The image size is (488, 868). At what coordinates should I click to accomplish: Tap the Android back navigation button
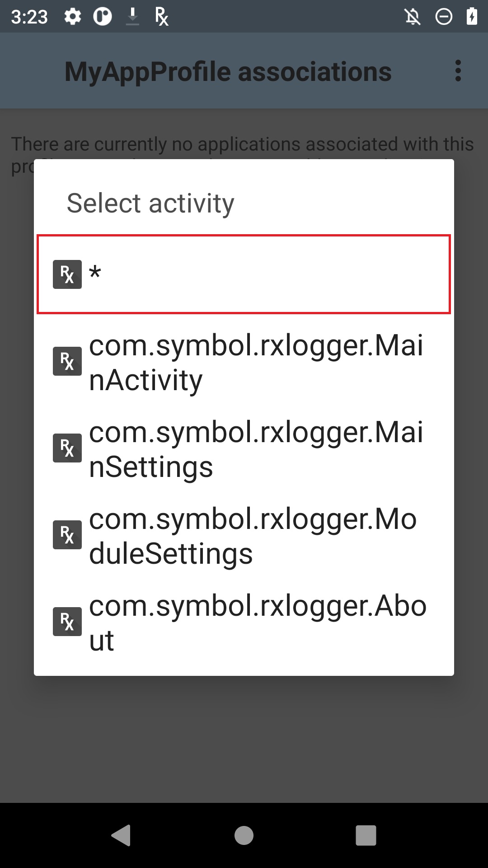pos(121,835)
